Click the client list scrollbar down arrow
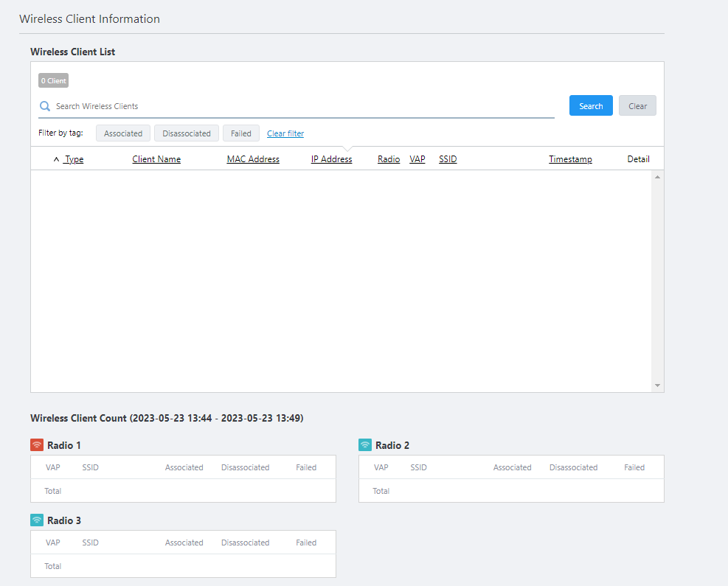The image size is (728, 586). pos(657,386)
